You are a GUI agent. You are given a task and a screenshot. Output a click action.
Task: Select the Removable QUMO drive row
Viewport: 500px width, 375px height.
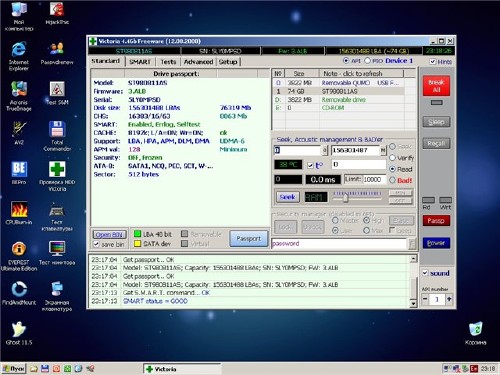tap(338, 83)
